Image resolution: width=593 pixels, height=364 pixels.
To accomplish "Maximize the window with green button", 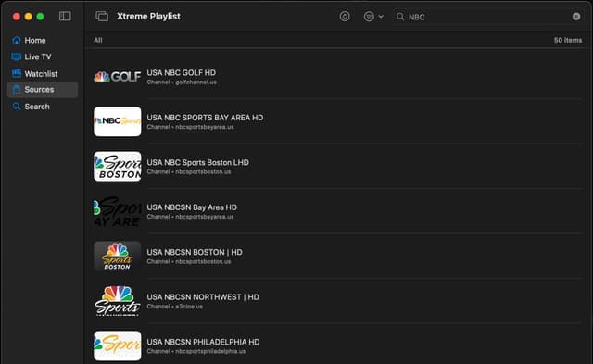I will coord(40,17).
